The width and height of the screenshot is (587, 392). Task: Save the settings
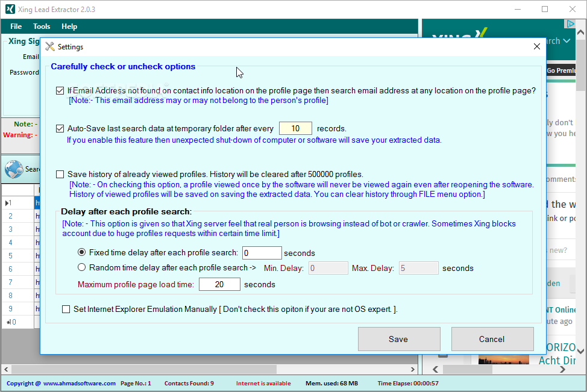point(399,339)
